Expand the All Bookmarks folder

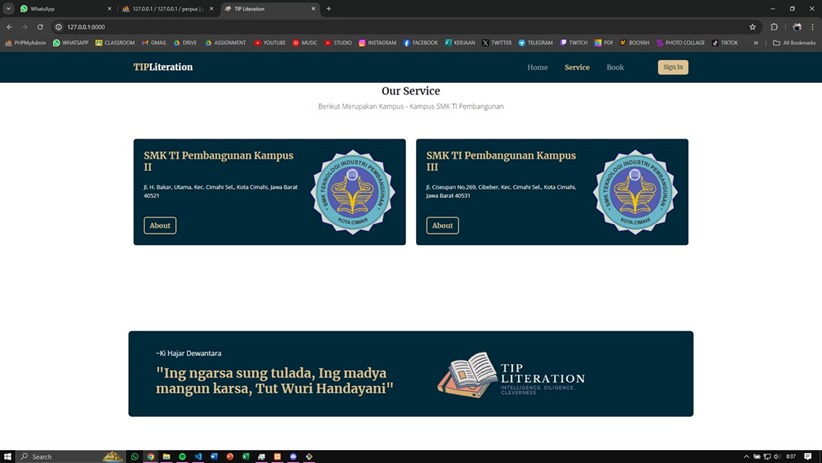click(794, 43)
